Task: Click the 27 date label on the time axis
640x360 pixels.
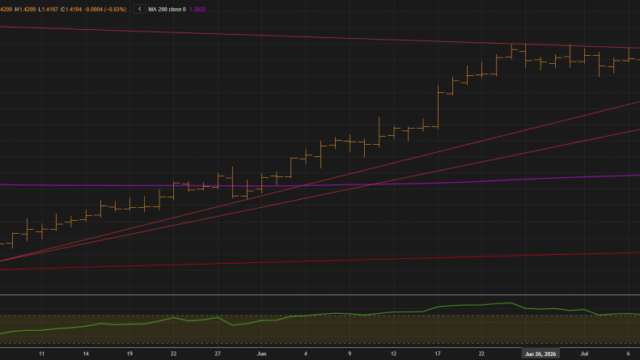Action: pyautogui.click(x=218, y=354)
